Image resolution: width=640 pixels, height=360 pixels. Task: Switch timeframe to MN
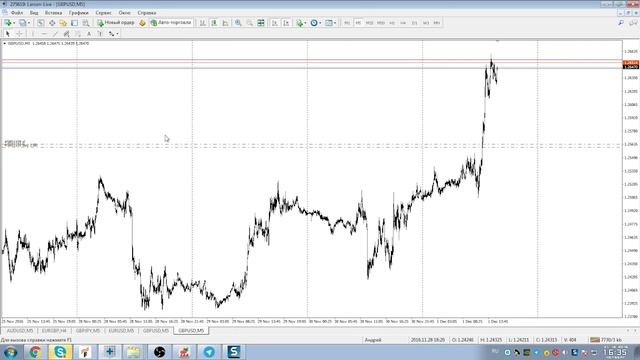tap(437, 23)
